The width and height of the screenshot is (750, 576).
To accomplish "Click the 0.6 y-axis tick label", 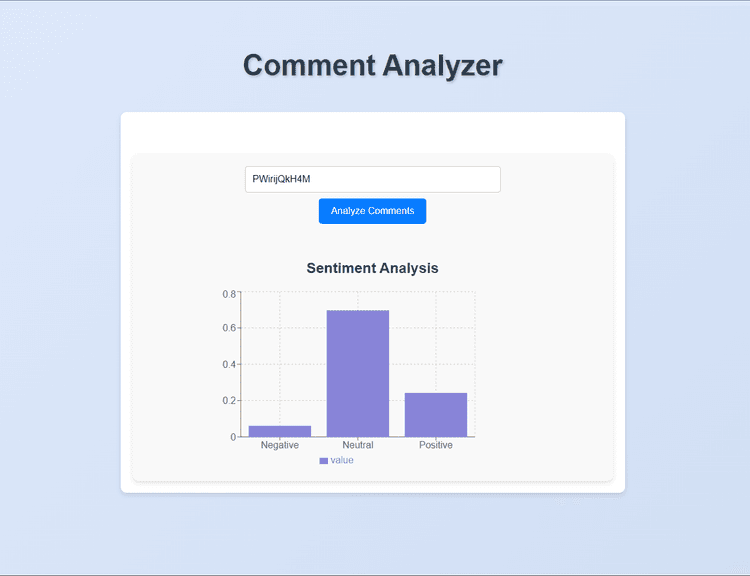I will point(229,328).
